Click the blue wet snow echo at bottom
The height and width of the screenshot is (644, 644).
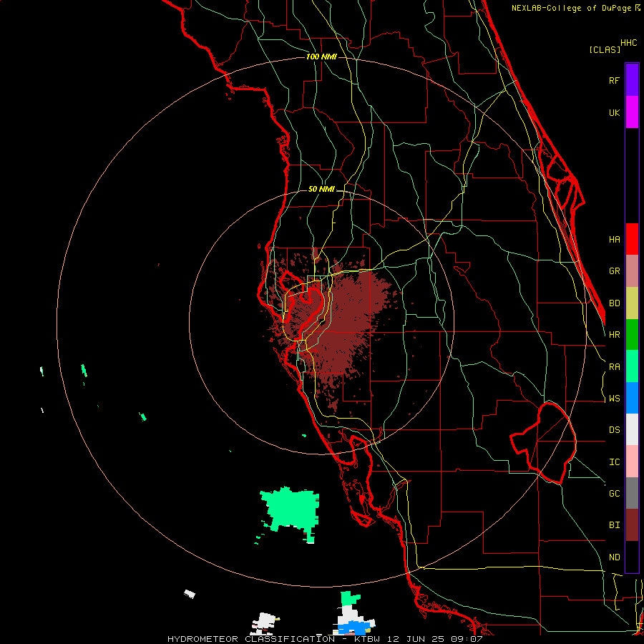pos(353,628)
